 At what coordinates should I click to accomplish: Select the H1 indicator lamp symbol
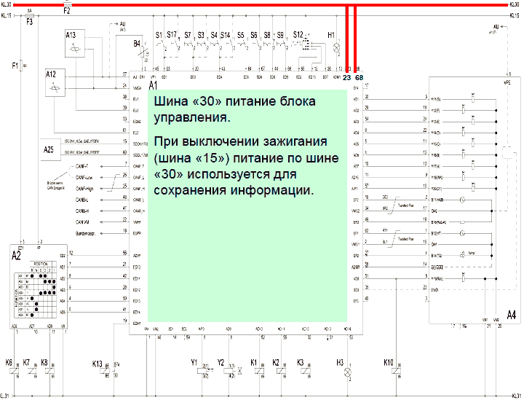(x=336, y=47)
